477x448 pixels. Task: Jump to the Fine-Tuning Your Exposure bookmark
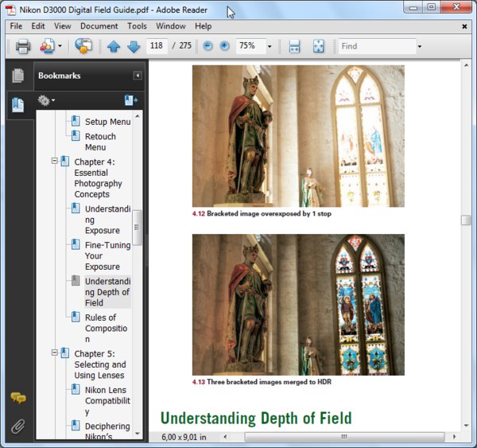point(107,256)
